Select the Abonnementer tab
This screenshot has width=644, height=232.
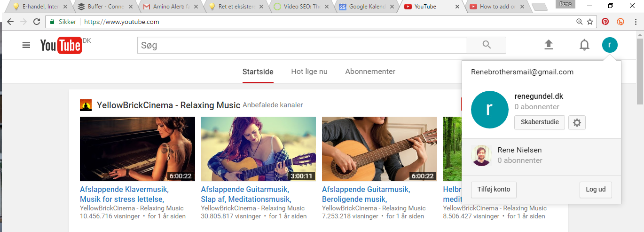pos(370,72)
